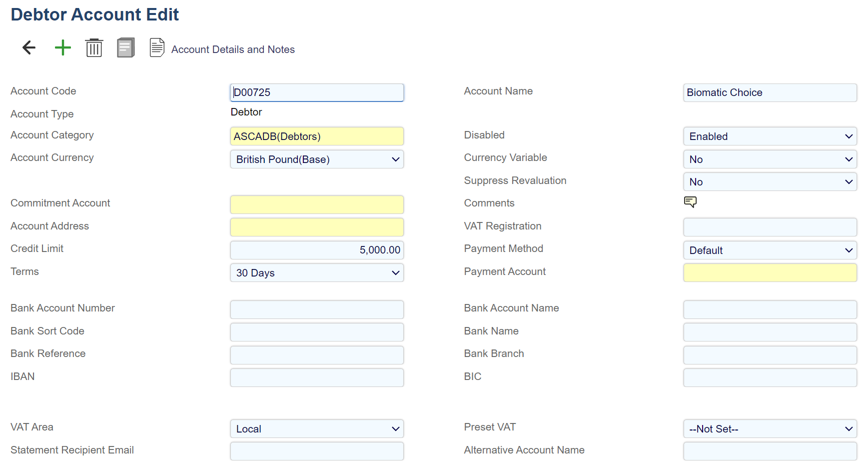Click the green plus add icon
This screenshot has height=472, width=868.
pyautogui.click(x=63, y=48)
